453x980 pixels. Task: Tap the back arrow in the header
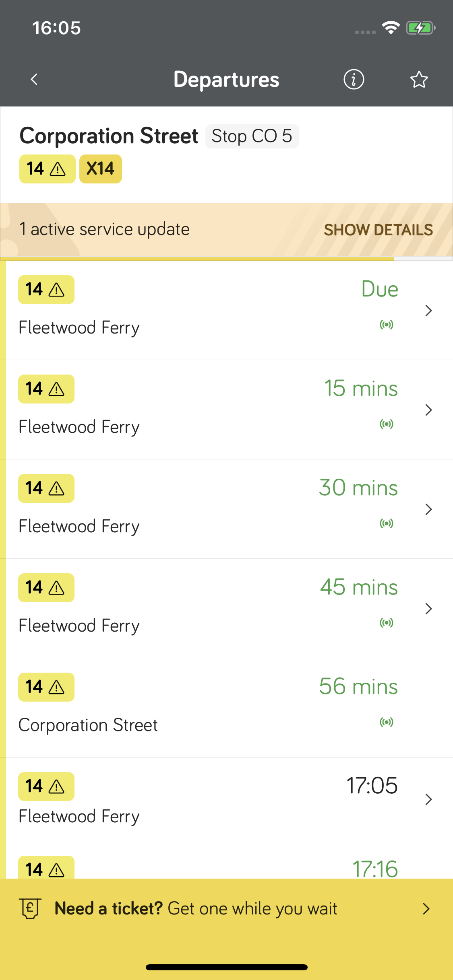click(34, 79)
